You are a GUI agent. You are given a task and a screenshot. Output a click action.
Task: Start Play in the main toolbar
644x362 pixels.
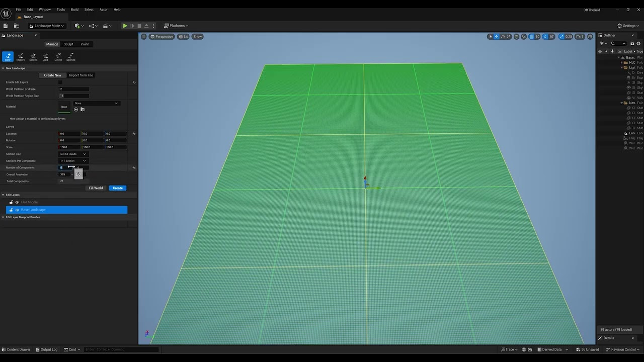(125, 26)
